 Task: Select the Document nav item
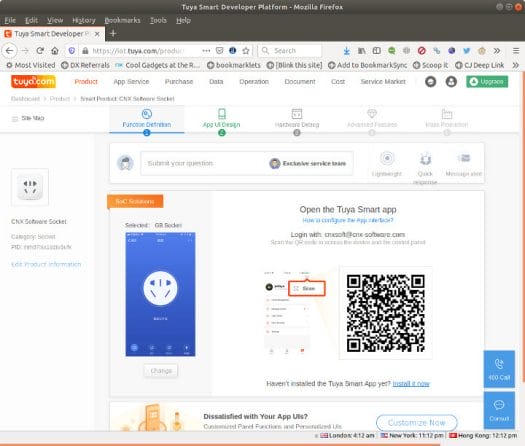click(x=300, y=82)
